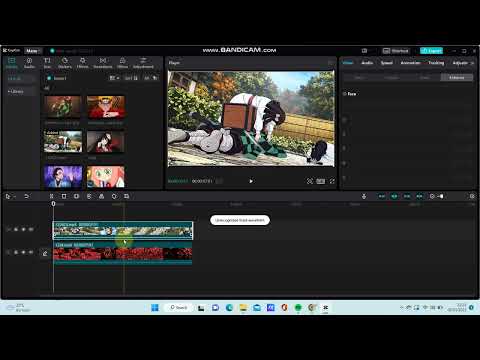The image size is (480, 360).
Task: Click the Sort button in media panel
Action: click(131, 78)
